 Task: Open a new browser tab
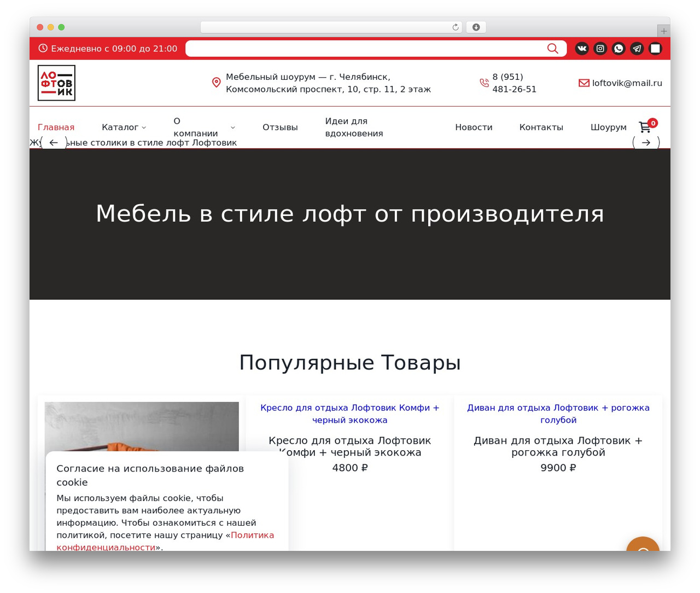[x=664, y=31]
